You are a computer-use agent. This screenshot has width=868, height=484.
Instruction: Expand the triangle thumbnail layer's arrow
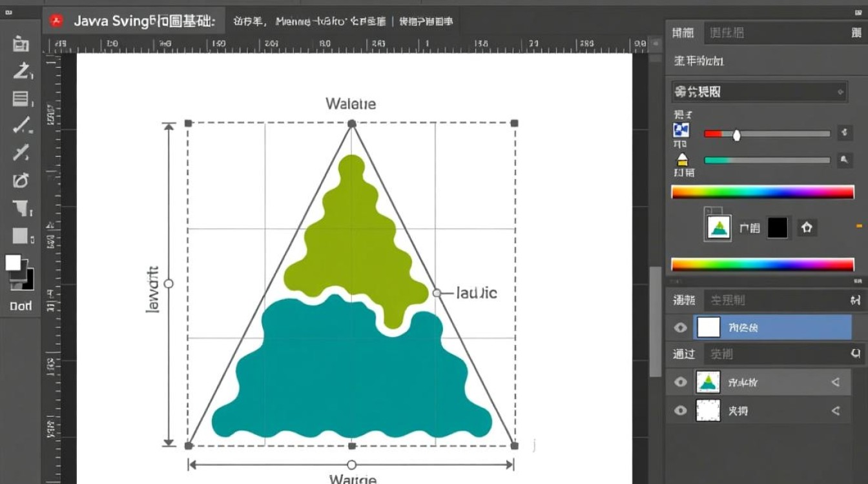coord(836,382)
